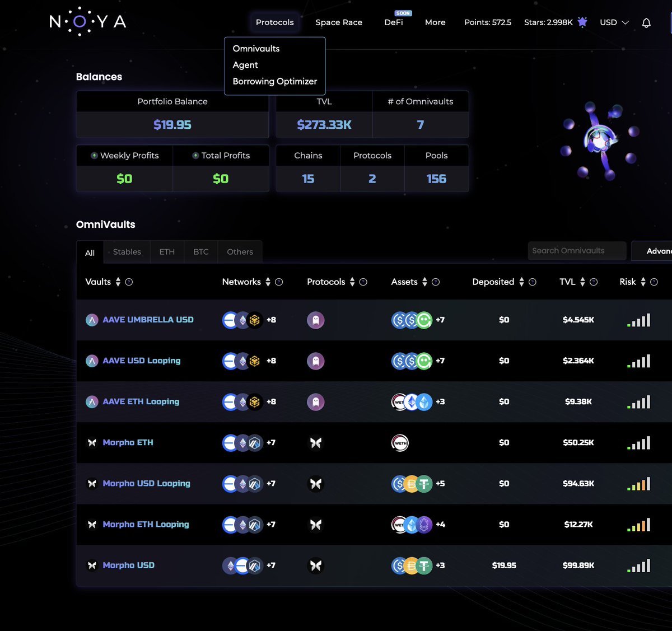Switch to the Stables tab
672x631 pixels.
(x=127, y=252)
